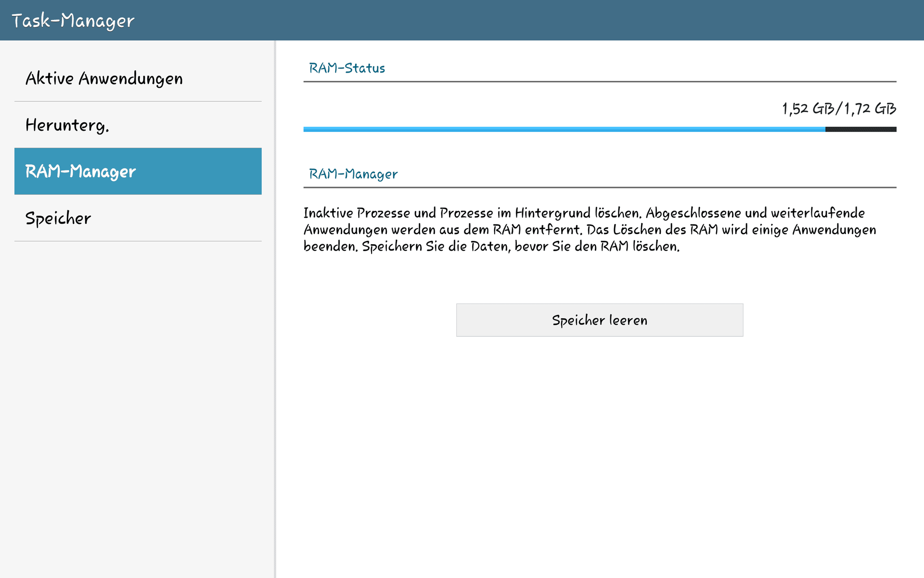The image size is (924, 578).
Task: Switch to the Herunterg. tab
Action: click(x=138, y=125)
